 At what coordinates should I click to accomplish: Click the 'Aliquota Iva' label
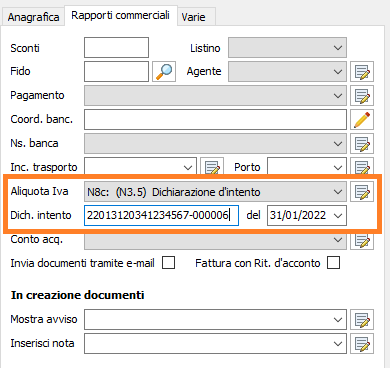coord(39,191)
